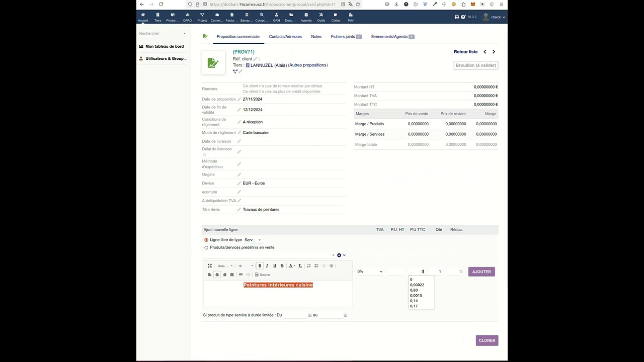Viewport: 644px width, 362px height.
Task: Open Facturation module in top menu
Action: coord(231,17)
